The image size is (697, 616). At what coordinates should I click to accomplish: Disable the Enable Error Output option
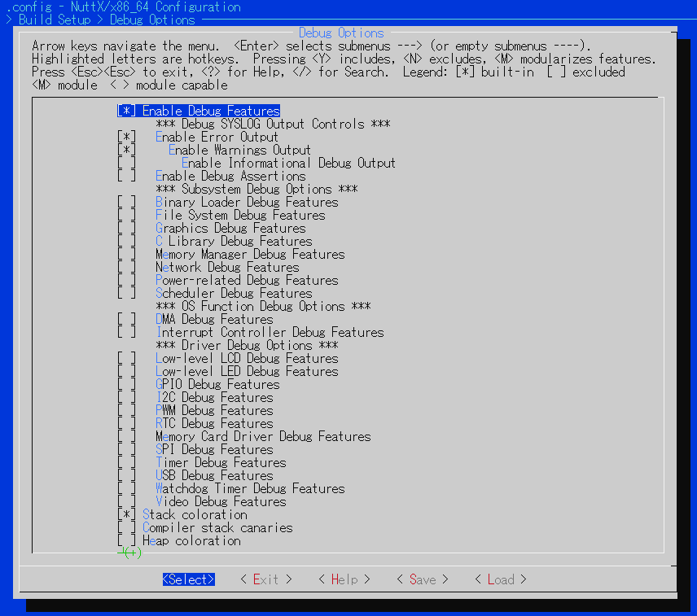click(127, 137)
